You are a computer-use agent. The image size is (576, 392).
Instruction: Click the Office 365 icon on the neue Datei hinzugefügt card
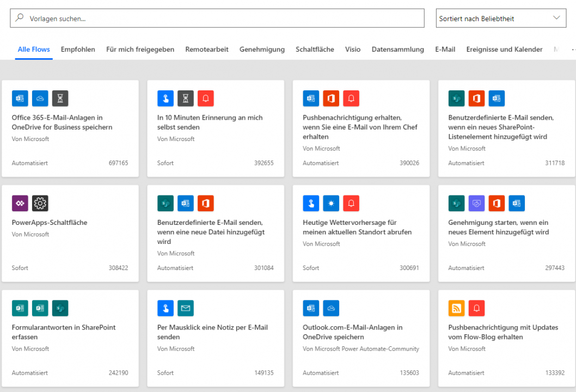pyautogui.click(x=206, y=204)
